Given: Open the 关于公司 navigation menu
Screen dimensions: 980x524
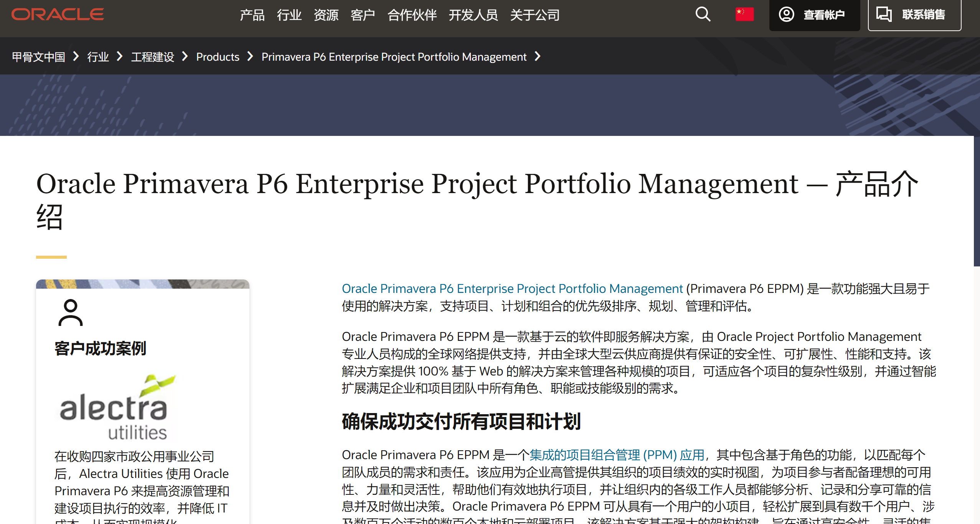Looking at the screenshot, I should tap(535, 15).
